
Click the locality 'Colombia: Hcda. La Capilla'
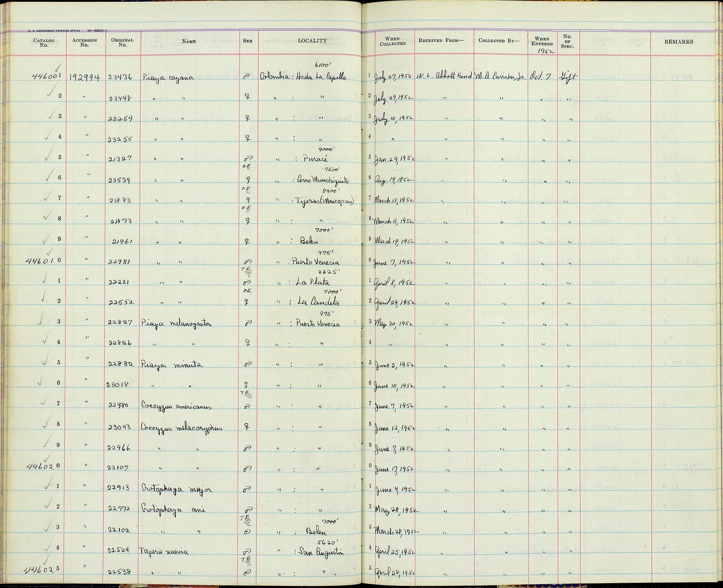303,77
